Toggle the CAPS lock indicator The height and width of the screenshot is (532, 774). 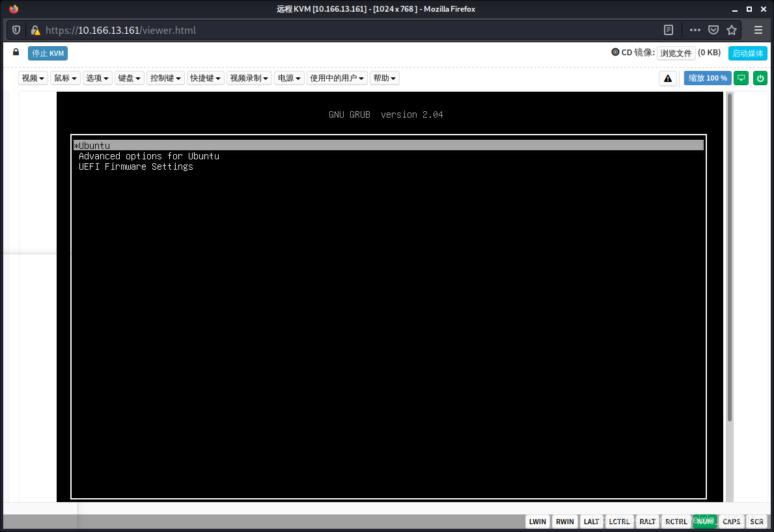[732, 521]
